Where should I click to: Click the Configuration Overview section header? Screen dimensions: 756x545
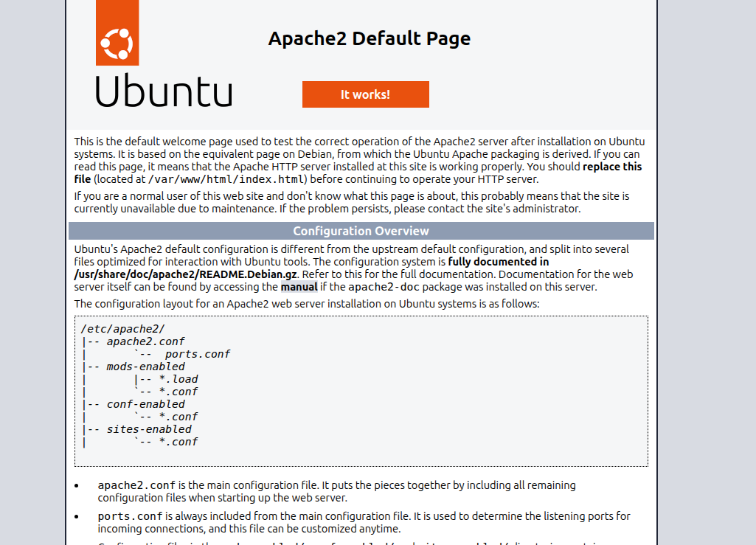[x=361, y=230]
